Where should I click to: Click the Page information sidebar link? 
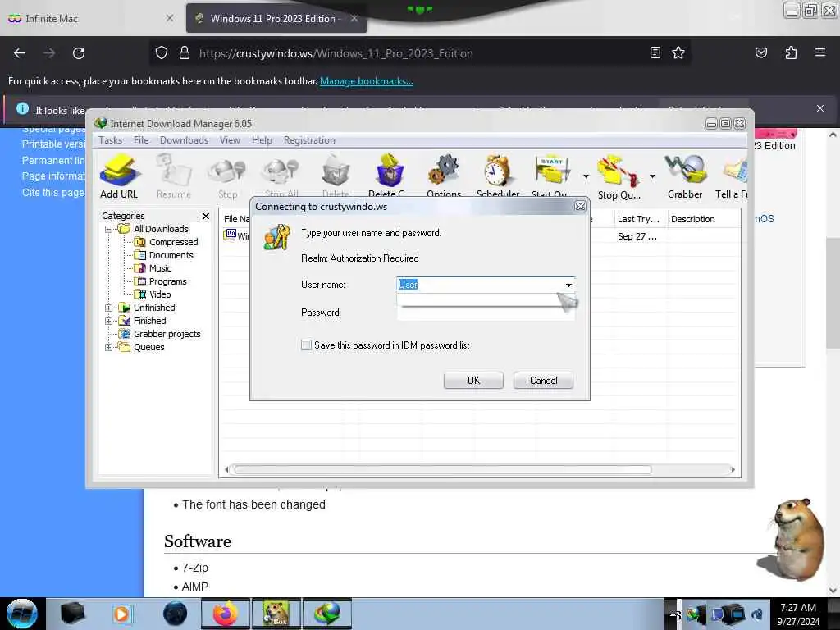[53, 176]
